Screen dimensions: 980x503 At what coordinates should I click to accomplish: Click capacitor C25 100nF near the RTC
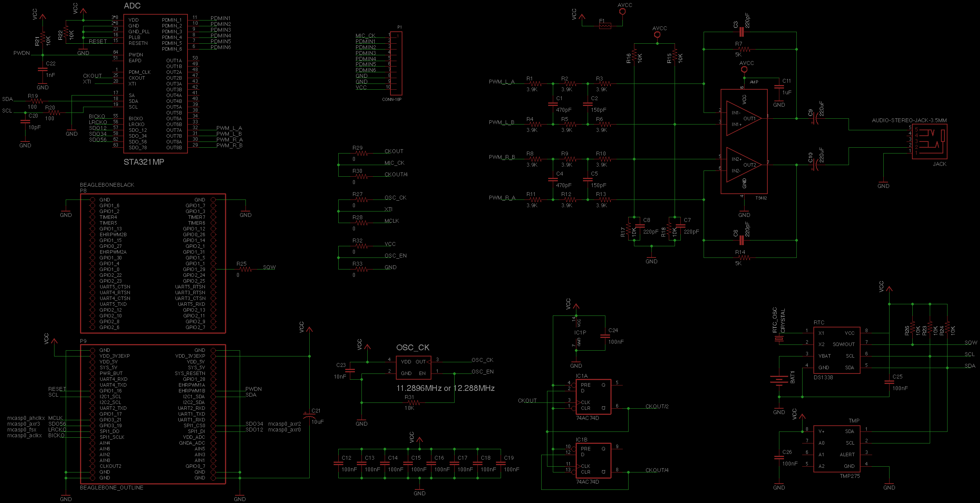[889, 382]
